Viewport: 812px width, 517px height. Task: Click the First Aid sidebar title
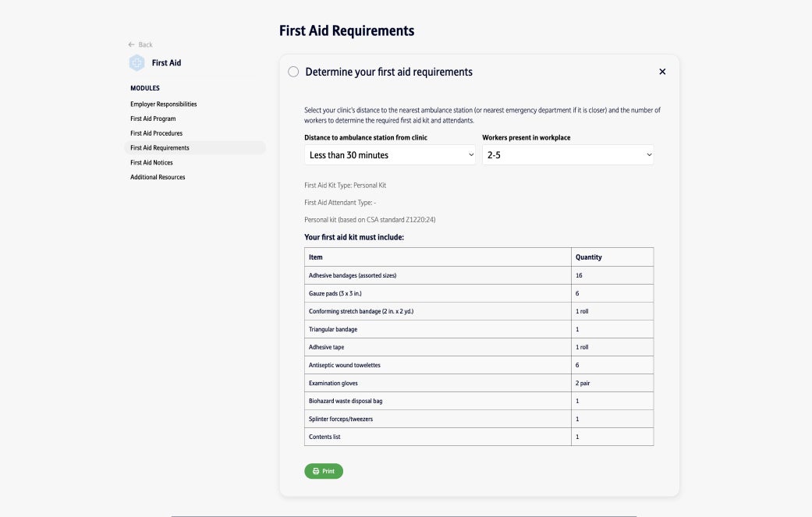click(x=166, y=63)
